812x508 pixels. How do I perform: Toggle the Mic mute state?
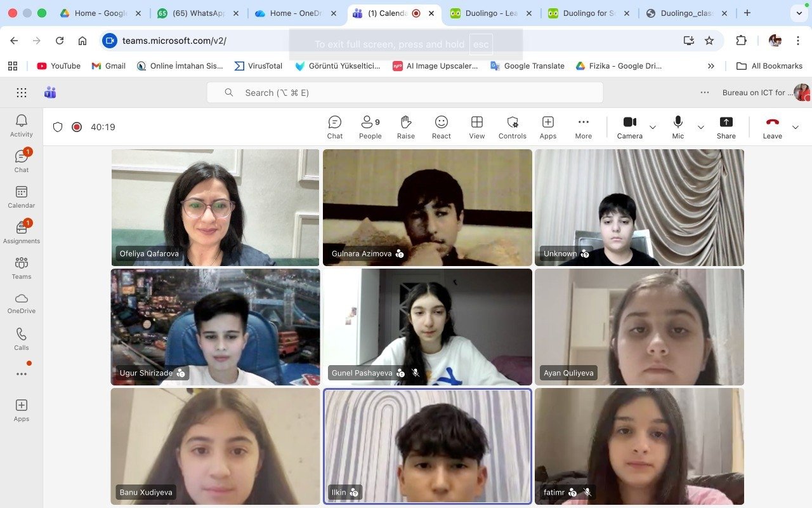678,127
